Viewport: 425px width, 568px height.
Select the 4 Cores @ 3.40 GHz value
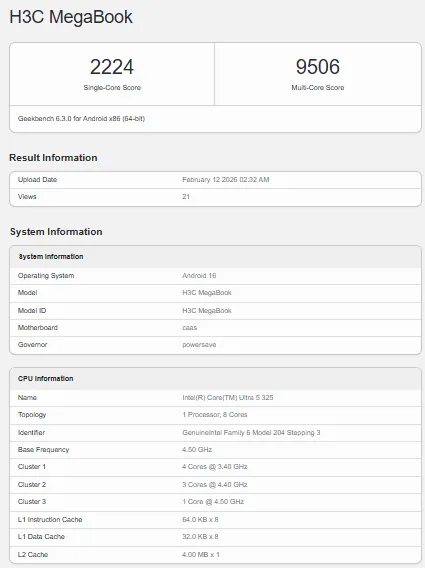214,467
